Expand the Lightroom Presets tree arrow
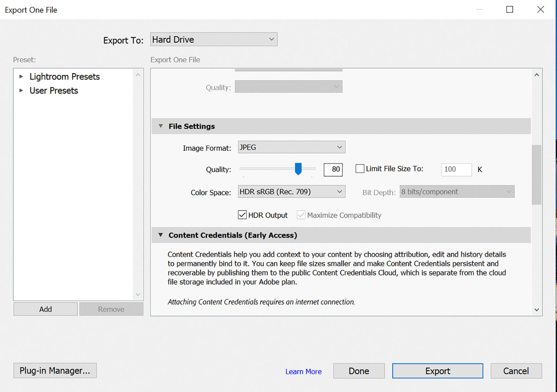This screenshot has width=557, height=392. point(21,76)
